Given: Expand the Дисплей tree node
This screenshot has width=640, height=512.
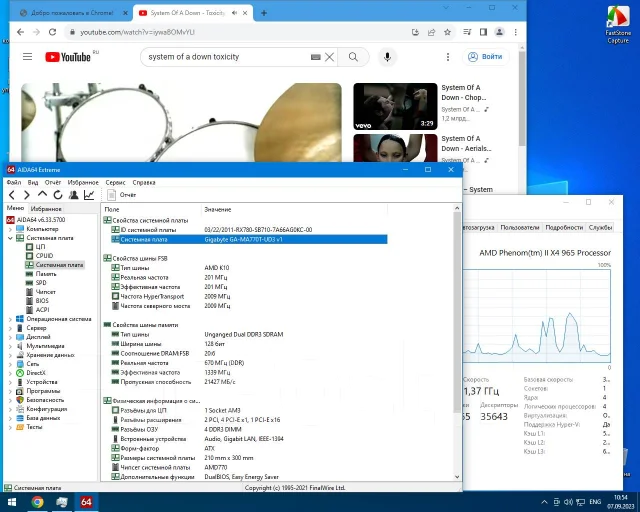Looking at the screenshot, I should click(11, 337).
